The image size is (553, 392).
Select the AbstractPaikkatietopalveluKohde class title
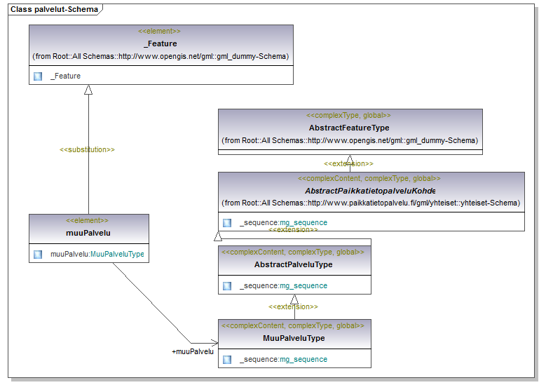370,191
